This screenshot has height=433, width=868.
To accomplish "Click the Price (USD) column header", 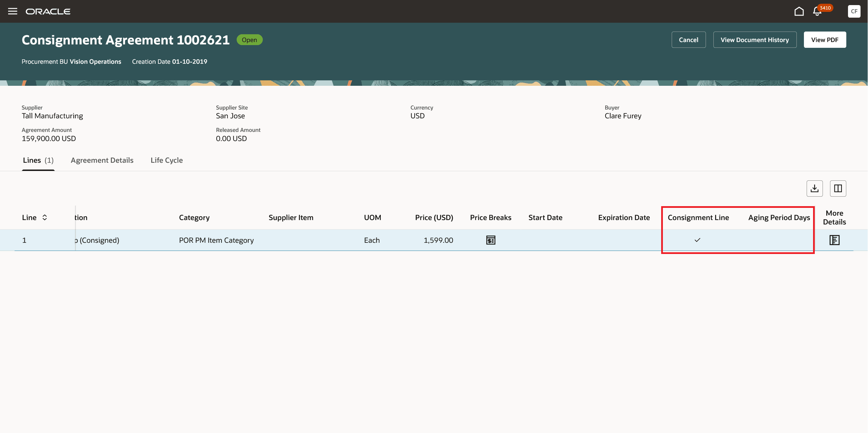I will (434, 217).
